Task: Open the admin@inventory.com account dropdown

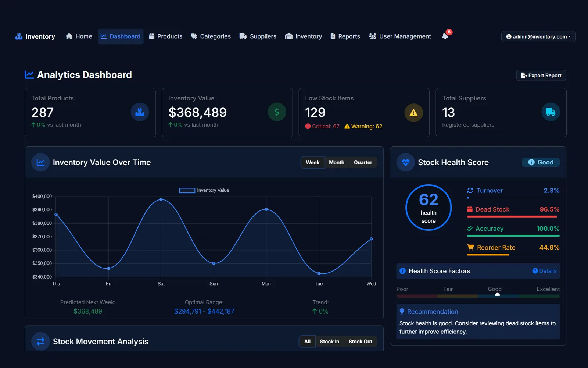Action: tap(538, 36)
